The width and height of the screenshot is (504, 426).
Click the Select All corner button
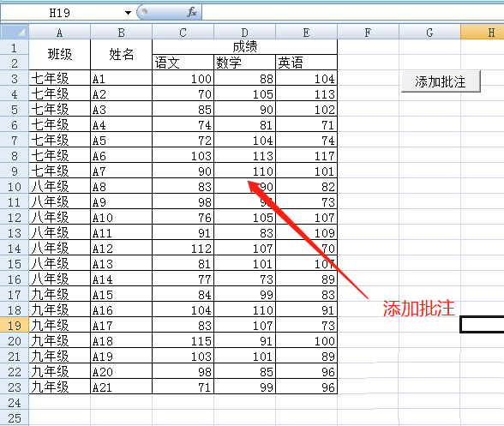click(x=15, y=33)
